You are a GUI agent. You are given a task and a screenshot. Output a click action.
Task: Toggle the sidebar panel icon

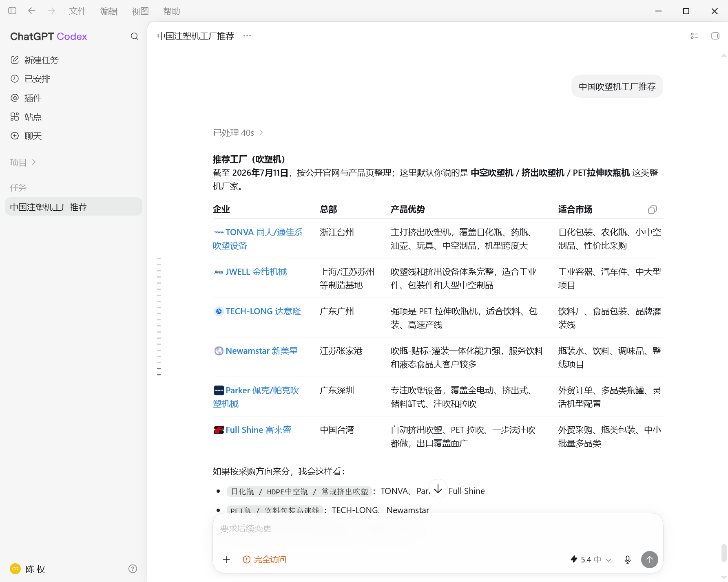point(12,11)
